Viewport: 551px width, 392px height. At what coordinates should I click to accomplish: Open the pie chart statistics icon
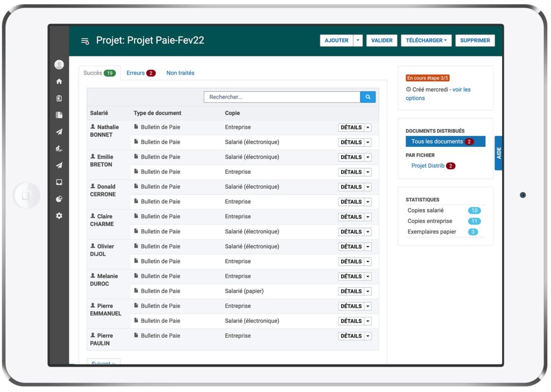pos(59,199)
